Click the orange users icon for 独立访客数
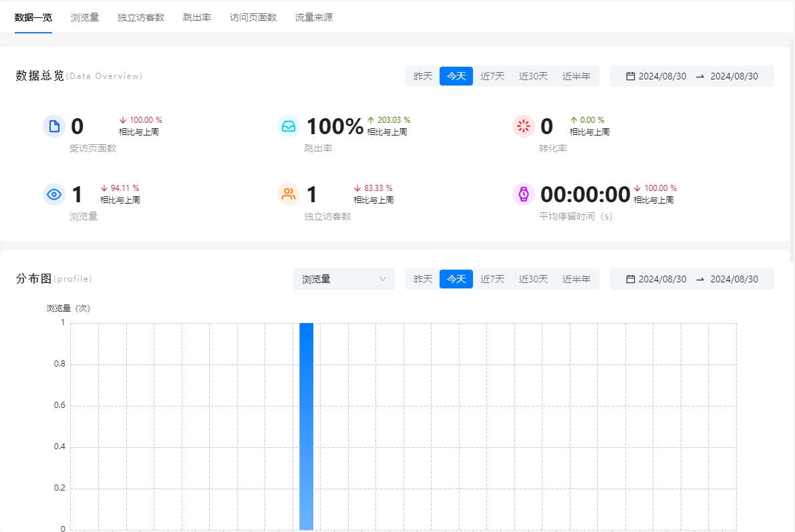795x532 pixels. 289,194
